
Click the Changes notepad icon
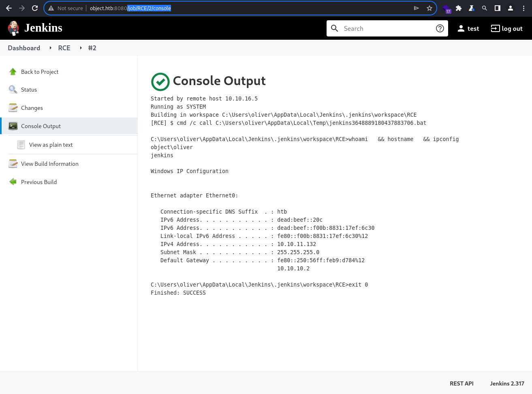tap(13, 108)
